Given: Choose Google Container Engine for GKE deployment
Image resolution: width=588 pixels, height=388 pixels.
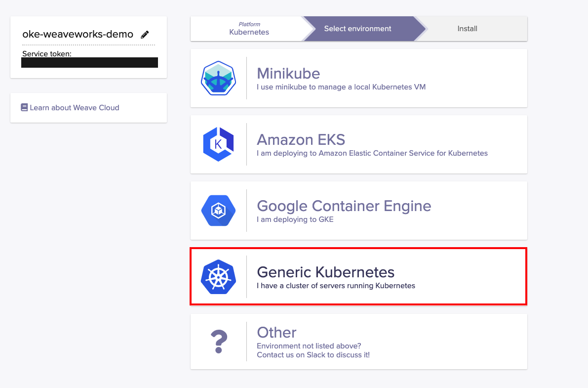Looking at the screenshot, I should point(358,211).
